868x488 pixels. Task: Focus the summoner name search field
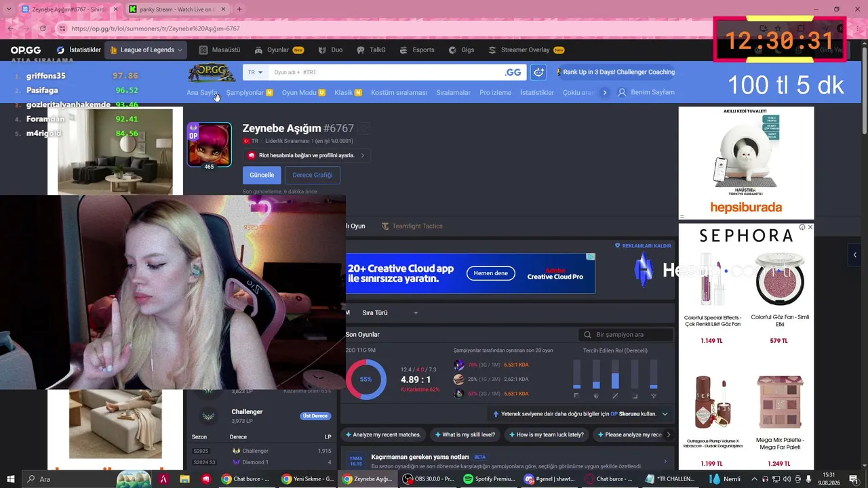coord(385,73)
